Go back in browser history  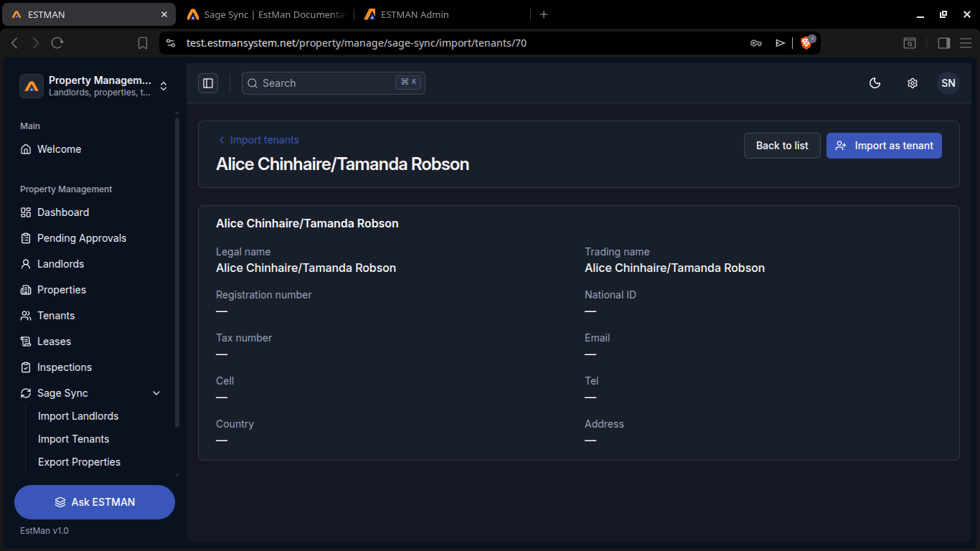(14, 43)
